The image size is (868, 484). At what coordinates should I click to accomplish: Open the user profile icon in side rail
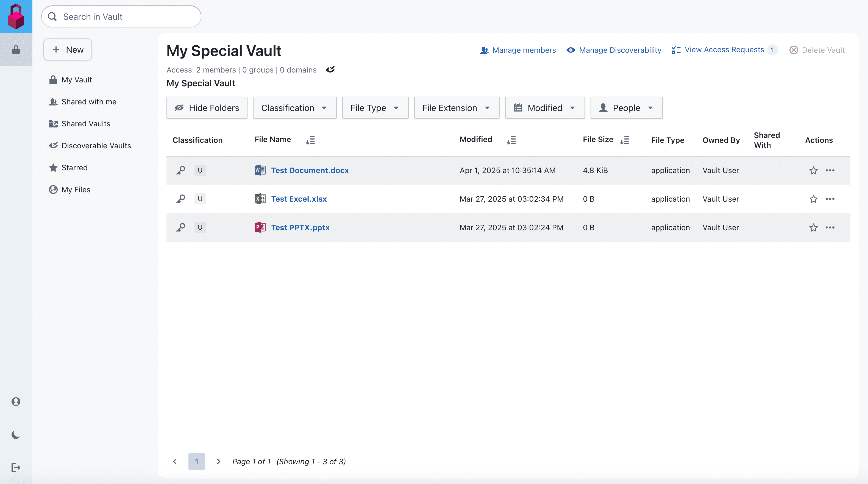(16, 401)
